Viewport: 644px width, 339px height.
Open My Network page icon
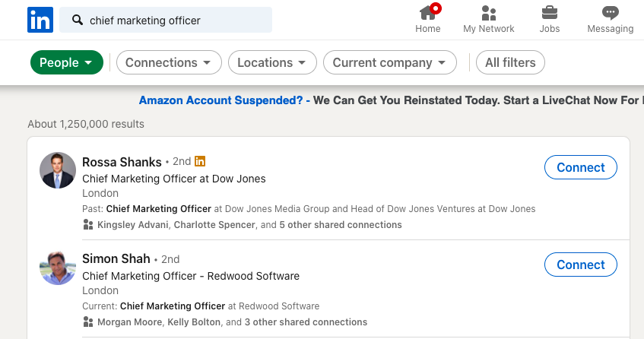tap(488, 14)
